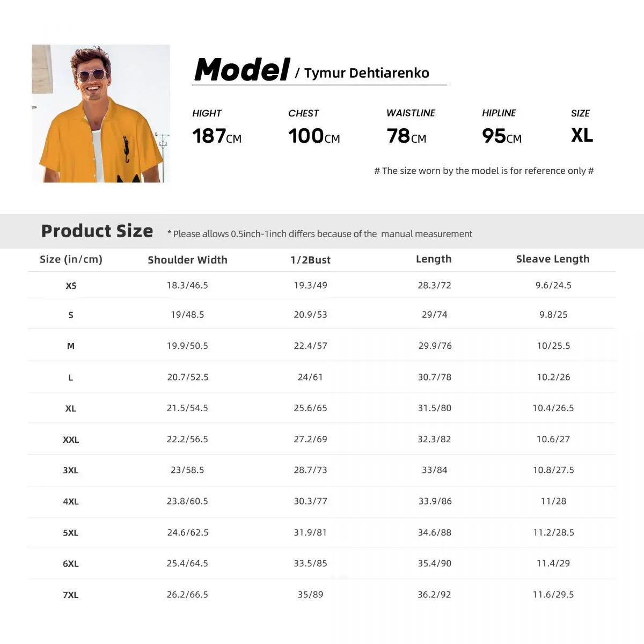644x644 pixels.
Task: Click the 95CM hipline value
Action: [x=501, y=136]
